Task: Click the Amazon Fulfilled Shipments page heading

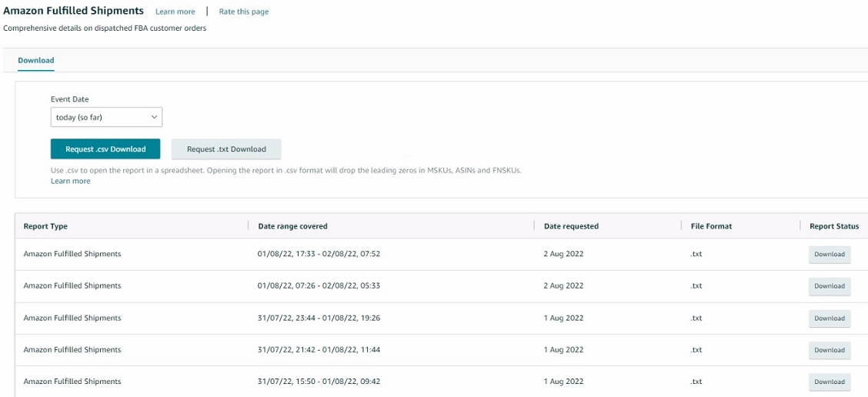Action: pos(74,11)
